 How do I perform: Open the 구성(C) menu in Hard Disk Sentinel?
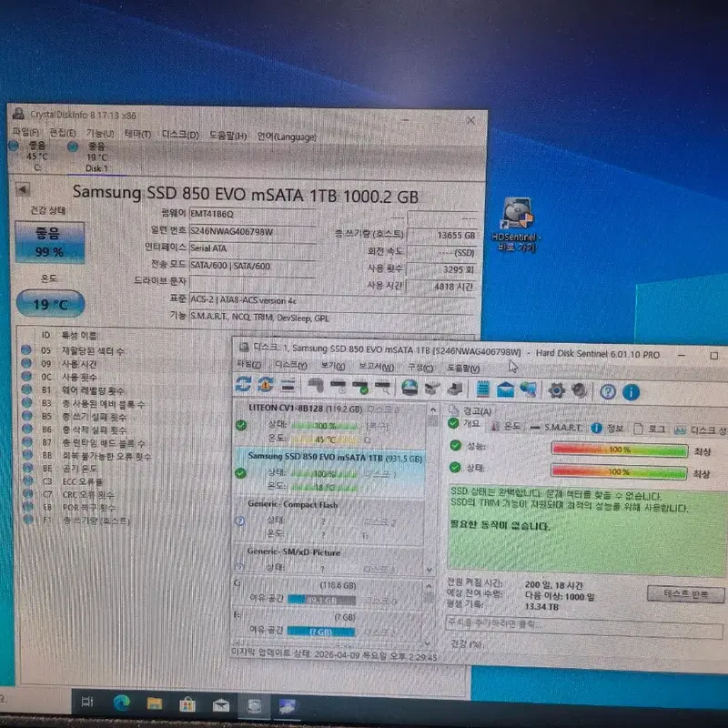[420, 368]
